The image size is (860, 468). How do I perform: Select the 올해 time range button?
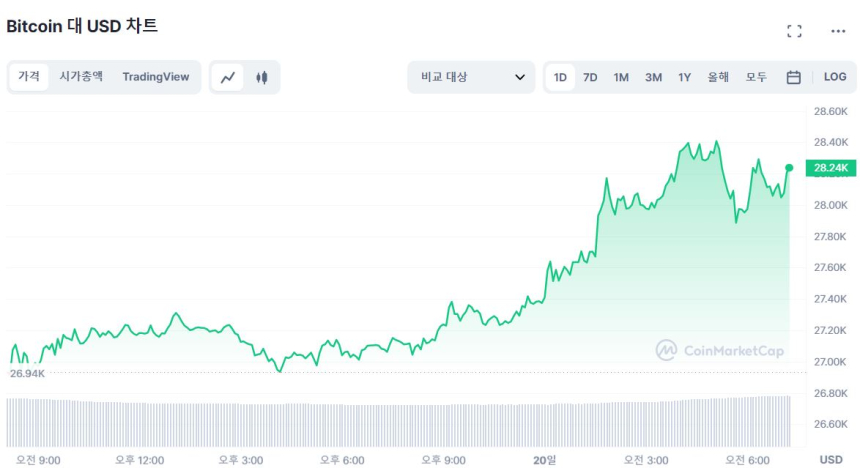(718, 77)
